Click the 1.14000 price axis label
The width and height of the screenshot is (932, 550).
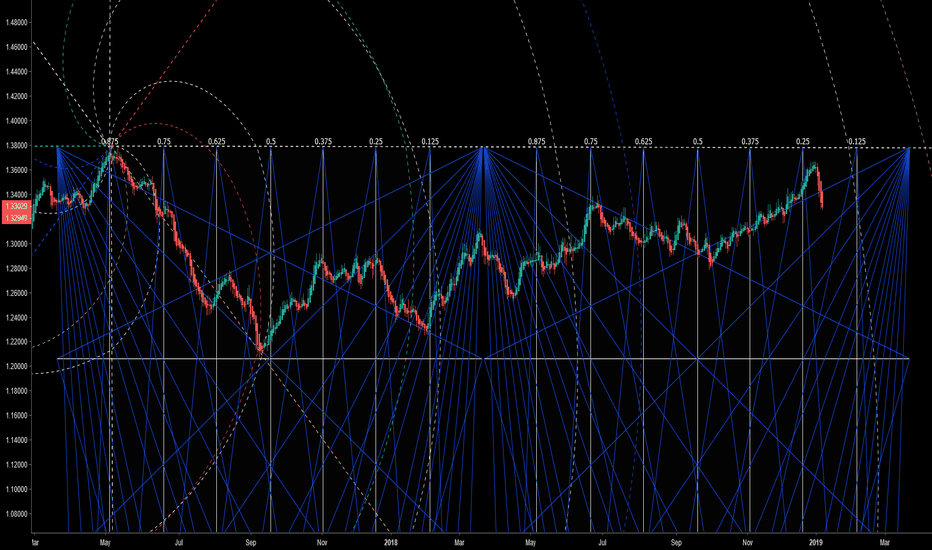pyautogui.click(x=16, y=441)
